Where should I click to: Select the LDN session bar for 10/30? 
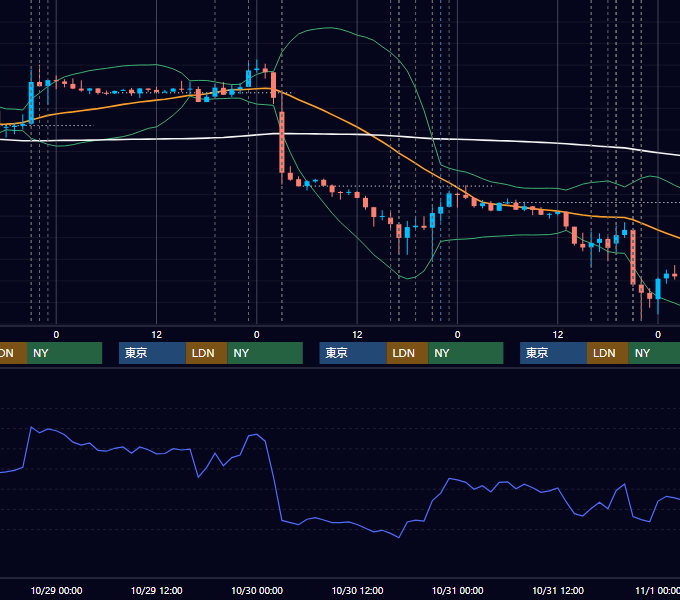pyautogui.click(x=407, y=353)
